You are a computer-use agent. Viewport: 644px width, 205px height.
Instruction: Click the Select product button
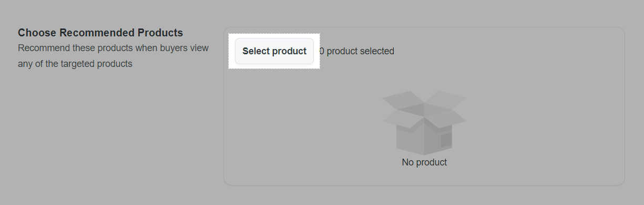click(x=274, y=51)
